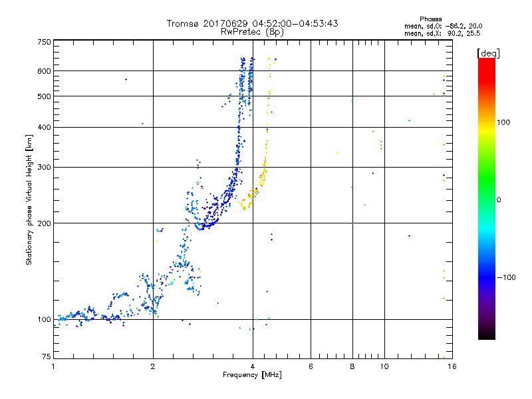Pick the green region near 0 on colorbar
532x399 pixels.
point(487,185)
